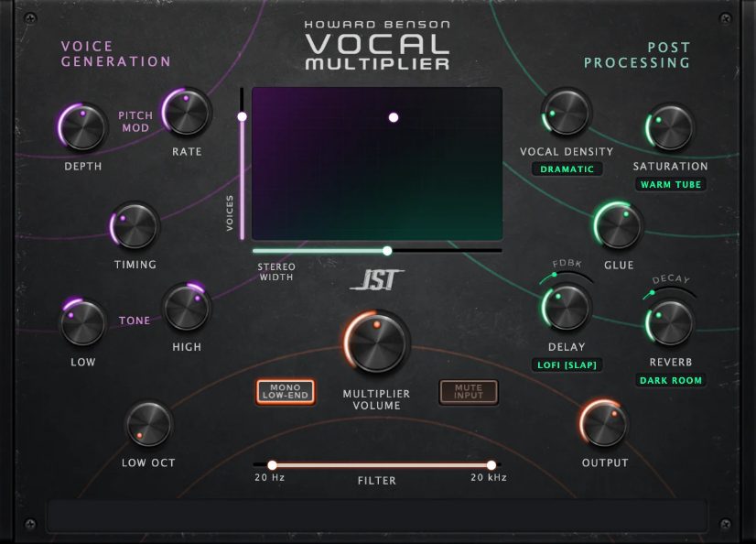Open the Vocal Density DRAMATIC selector
The height and width of the screenshot is (544, 756).
pos(567,169)
